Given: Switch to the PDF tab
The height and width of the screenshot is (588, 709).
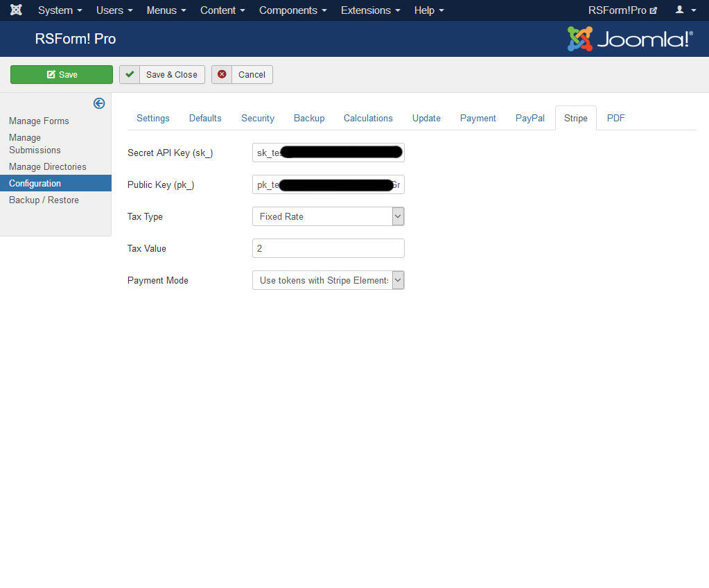Looking at the screenshot, I should (616, 118).
